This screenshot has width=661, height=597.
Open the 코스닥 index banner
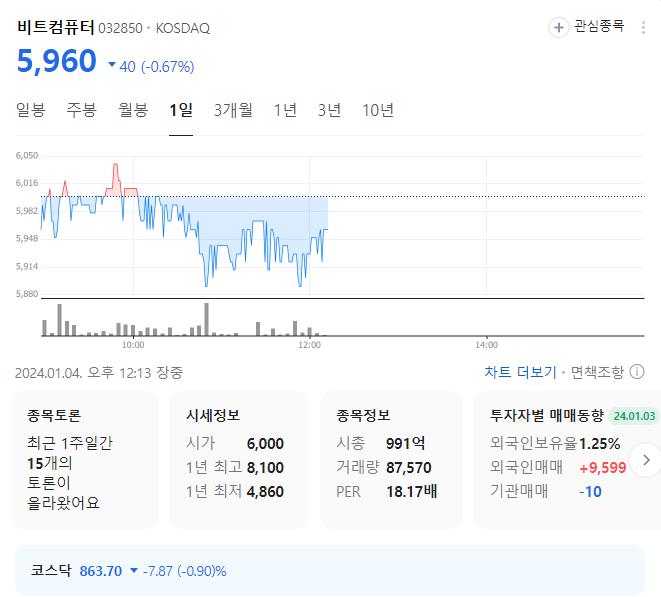click(x=330, y=570)
